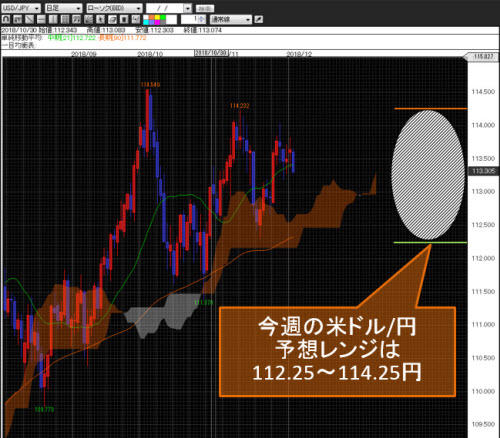Click the 114.222 peak price label

tap(240, 106)
